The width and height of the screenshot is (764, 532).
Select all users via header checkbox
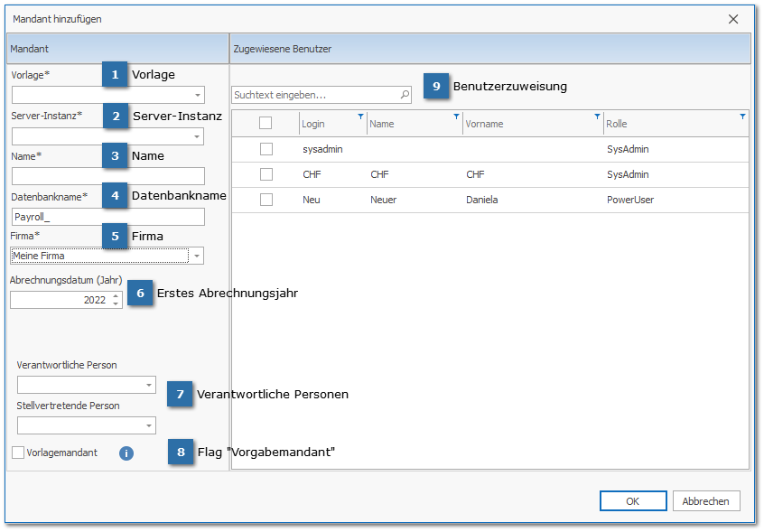pyautogui.click(x=266, y=124)
